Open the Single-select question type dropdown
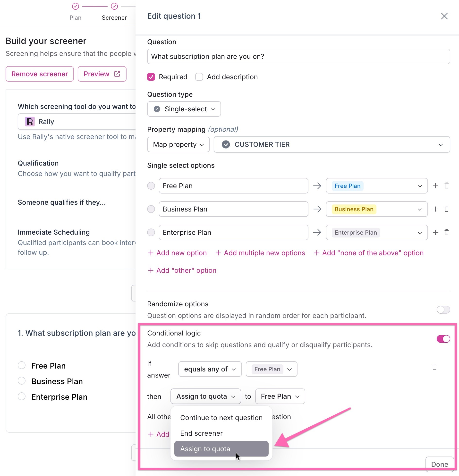Screen dimensions: 459x476 pos(184,109)
